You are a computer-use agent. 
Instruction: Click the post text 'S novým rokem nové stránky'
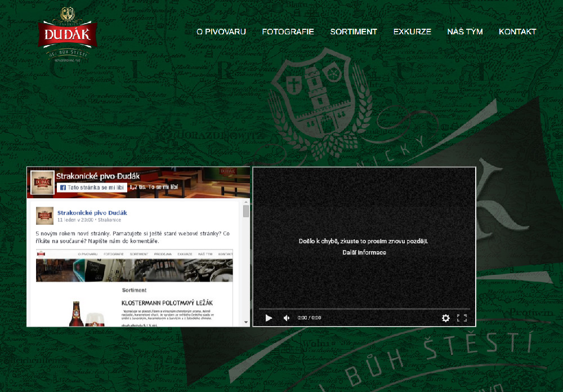pos(132,237)
